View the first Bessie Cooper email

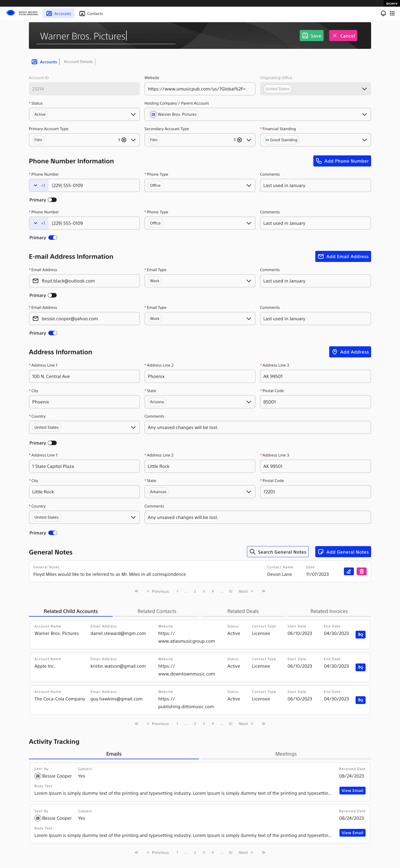click(x=352, y=791)
